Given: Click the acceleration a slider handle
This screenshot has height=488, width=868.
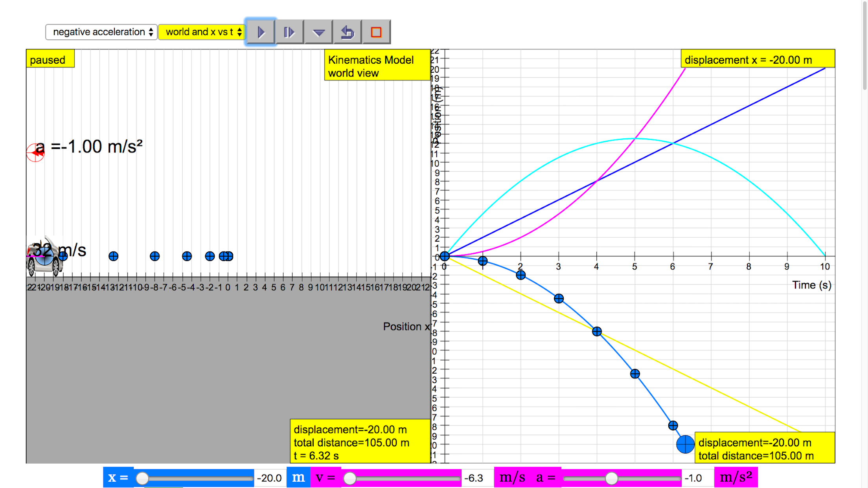Looking at the screenshot, I should click(x=611, y=478).
